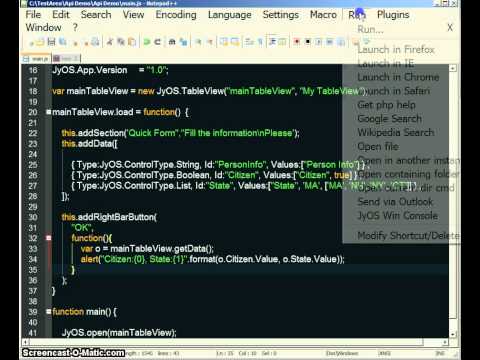This screenshot has height=360, width=480.
Task: Open the File menu
Action: 33,15
